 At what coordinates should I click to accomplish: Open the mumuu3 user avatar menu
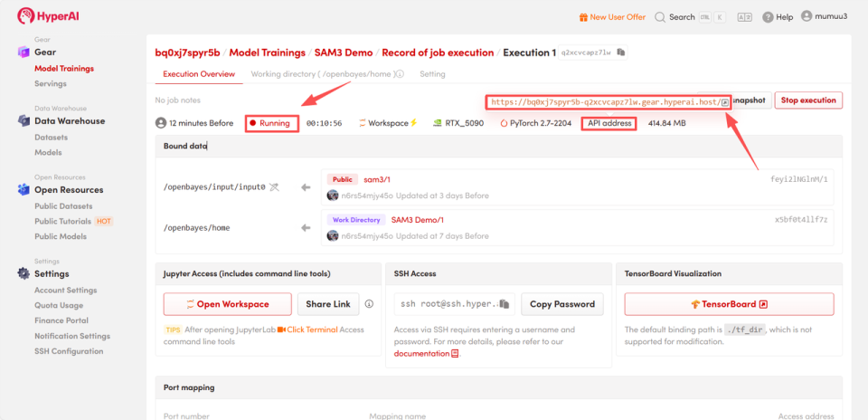tap(806, 16)
